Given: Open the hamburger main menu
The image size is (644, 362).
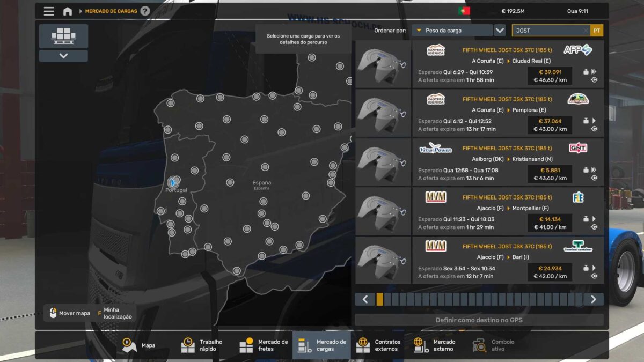Looking at the screenshot, I should (x=49, y=11).
